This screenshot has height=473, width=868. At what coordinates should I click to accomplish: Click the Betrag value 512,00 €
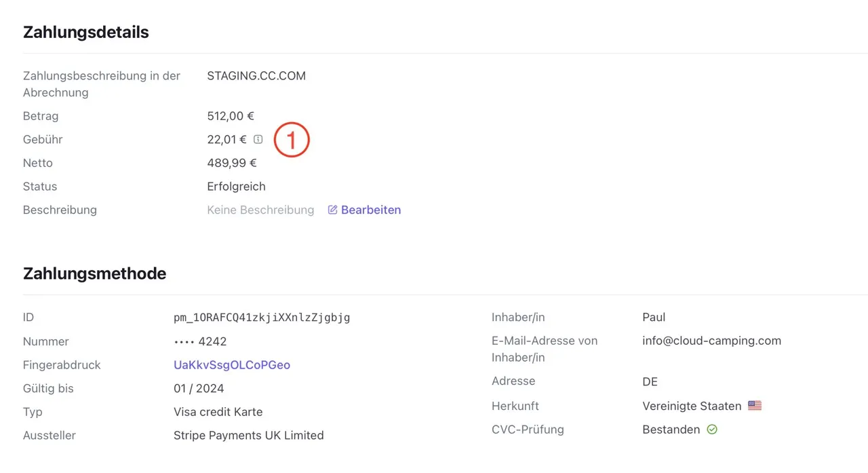point(231,116)
